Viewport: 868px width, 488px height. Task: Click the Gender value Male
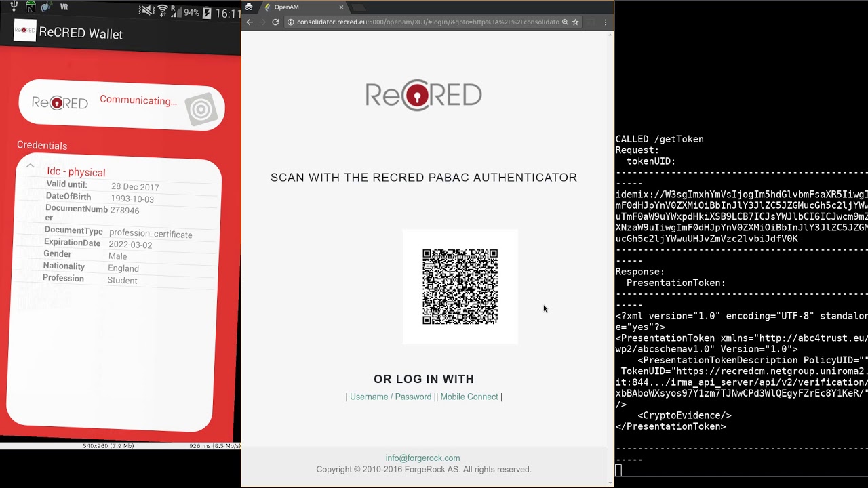click(x=117, y=256)
